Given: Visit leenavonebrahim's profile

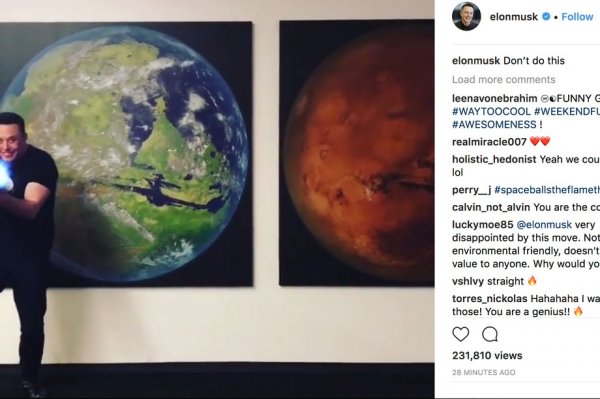Looking at the screenshot, I should (494, 98).
